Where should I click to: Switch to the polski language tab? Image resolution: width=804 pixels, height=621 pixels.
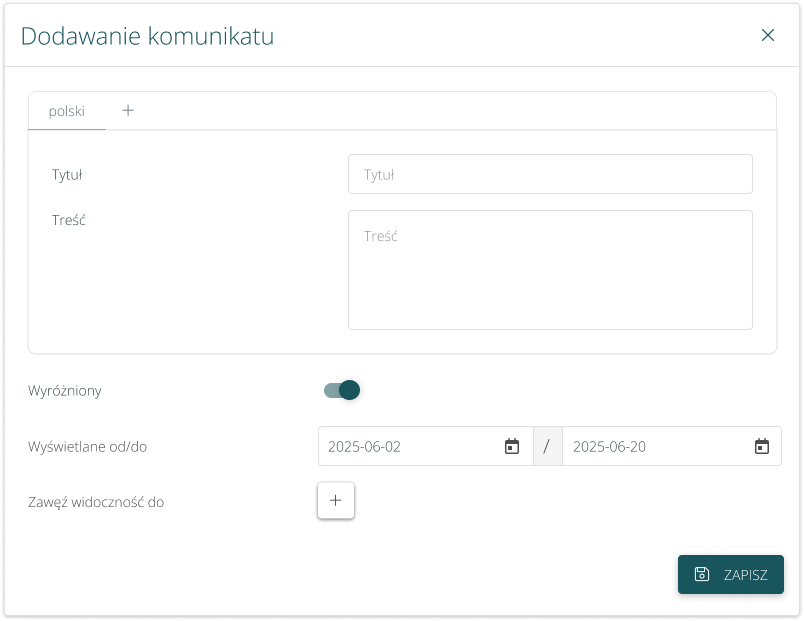(66, 111)
